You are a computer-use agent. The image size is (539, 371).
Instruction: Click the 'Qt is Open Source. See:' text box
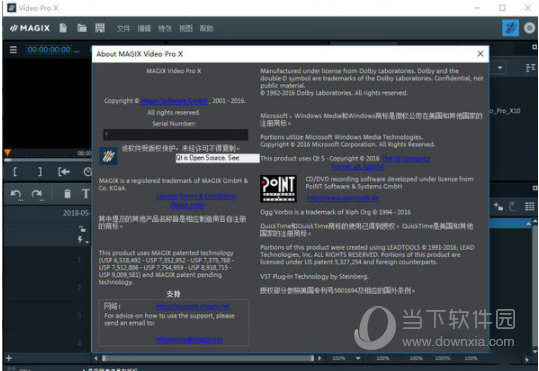tap(217, 158)
